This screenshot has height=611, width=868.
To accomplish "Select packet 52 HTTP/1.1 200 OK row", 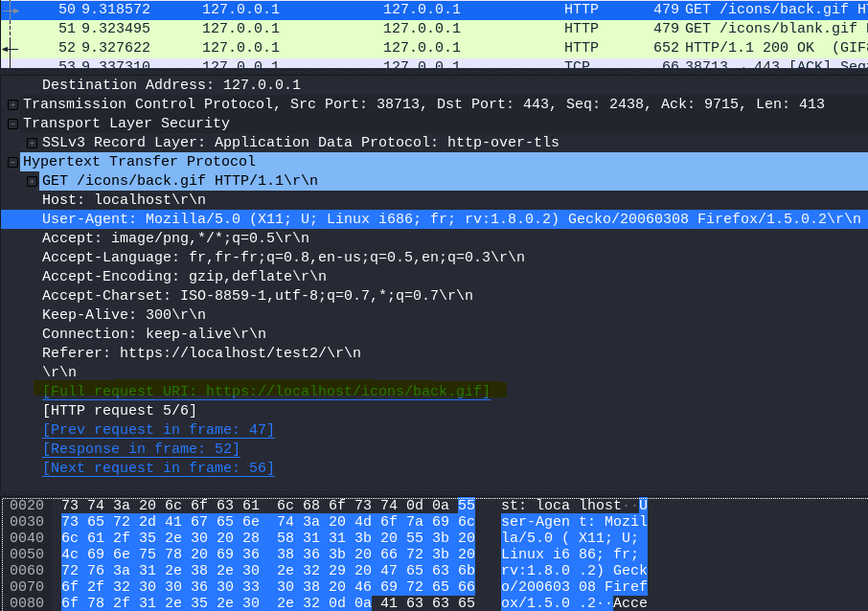I will [434, 48].
